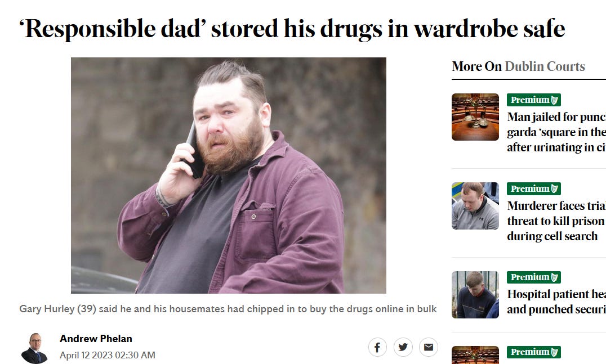Open 'Murderer faces trial' headline
This screenshot has height=364, width=606.
coord(556,221)
